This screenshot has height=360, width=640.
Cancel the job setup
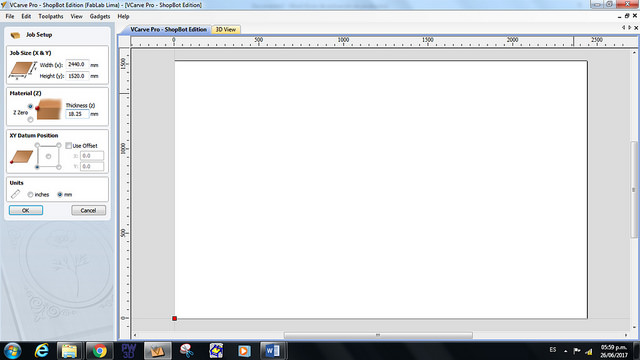pyautogui.click(x=88, y=210)
